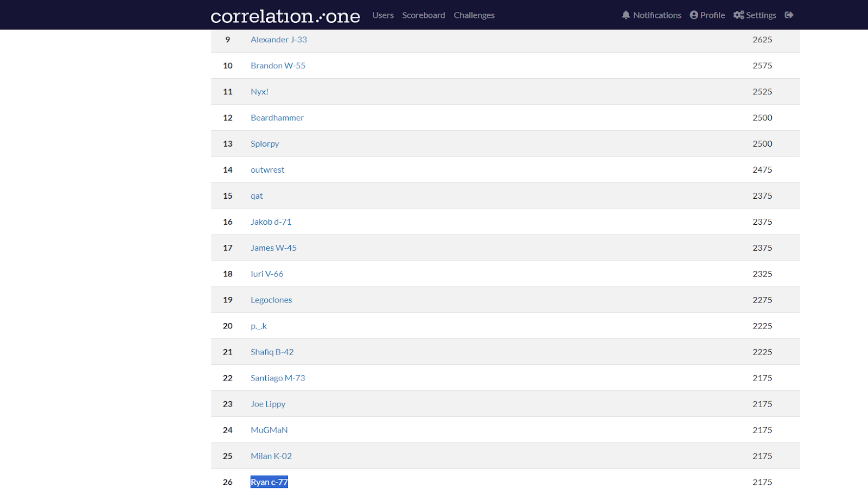
Task: Open the Users page
Action: click(x=383, y=15)
